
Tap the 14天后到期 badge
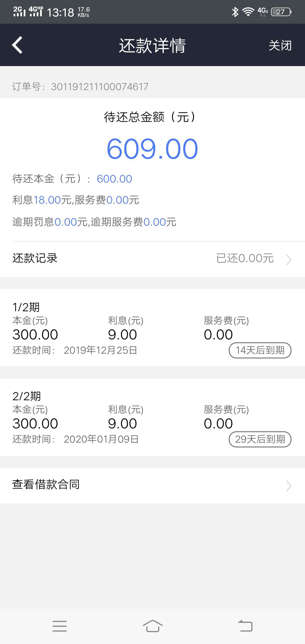[x=260, y=350]
